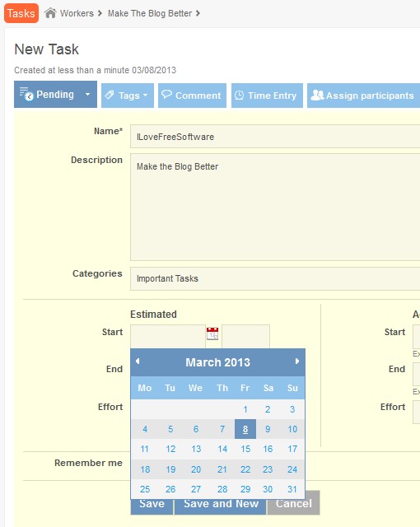
Task: Open the calendar icon beside Start field
Action: [x=212, y=333]
